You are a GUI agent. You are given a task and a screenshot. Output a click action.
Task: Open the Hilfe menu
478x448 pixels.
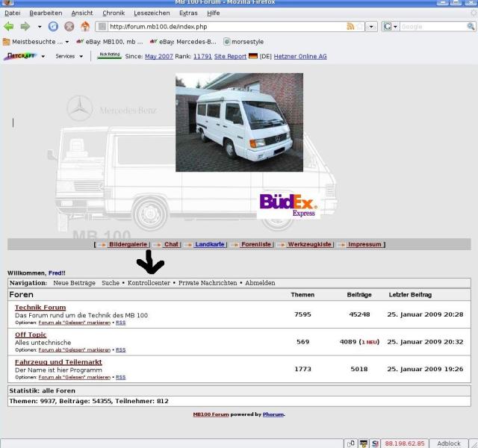tap(214, 13)
